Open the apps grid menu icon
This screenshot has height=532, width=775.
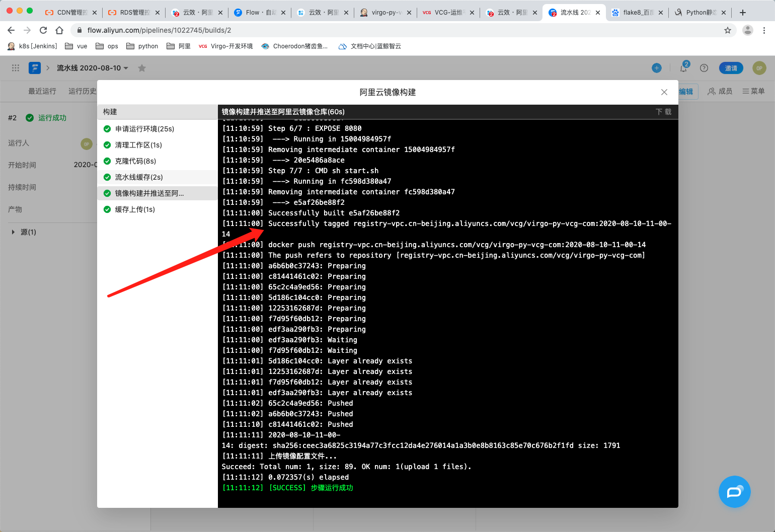(16, 68)
